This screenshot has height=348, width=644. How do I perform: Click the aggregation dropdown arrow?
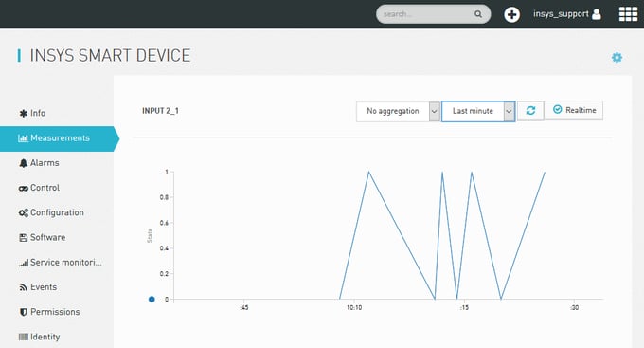click(x=434, y=112)
